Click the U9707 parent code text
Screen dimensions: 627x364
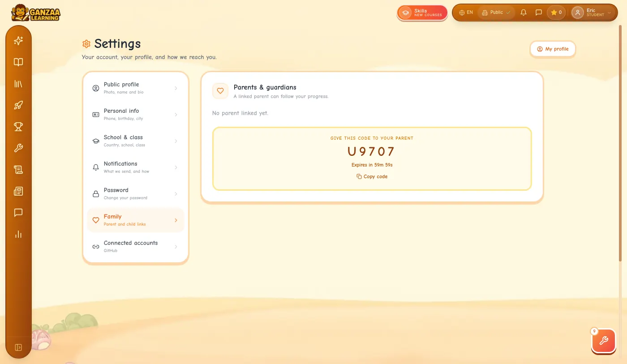coord(372,152)
